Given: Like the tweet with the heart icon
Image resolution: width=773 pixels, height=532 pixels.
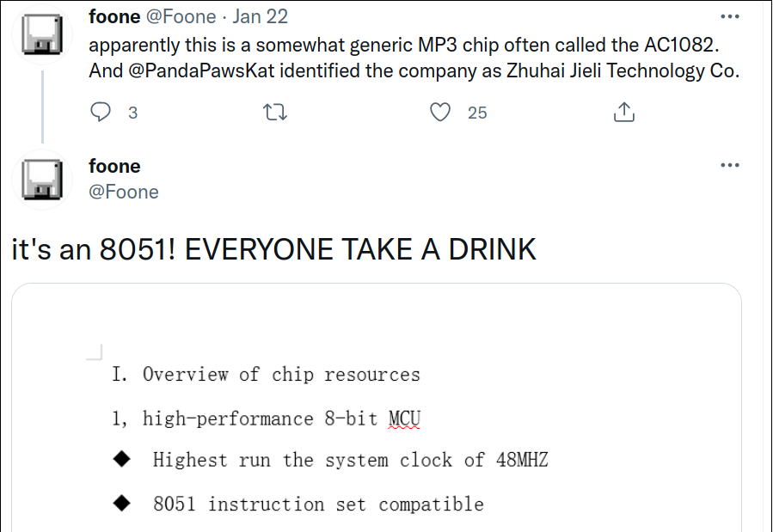Looking at the screenshot, I should (440, 112).
